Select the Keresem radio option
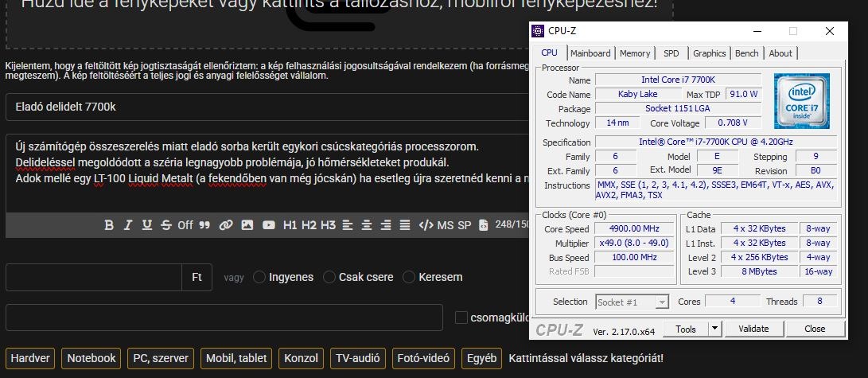Screen dimensions: 868x378 pyautogui.click(x=409, y=277)
